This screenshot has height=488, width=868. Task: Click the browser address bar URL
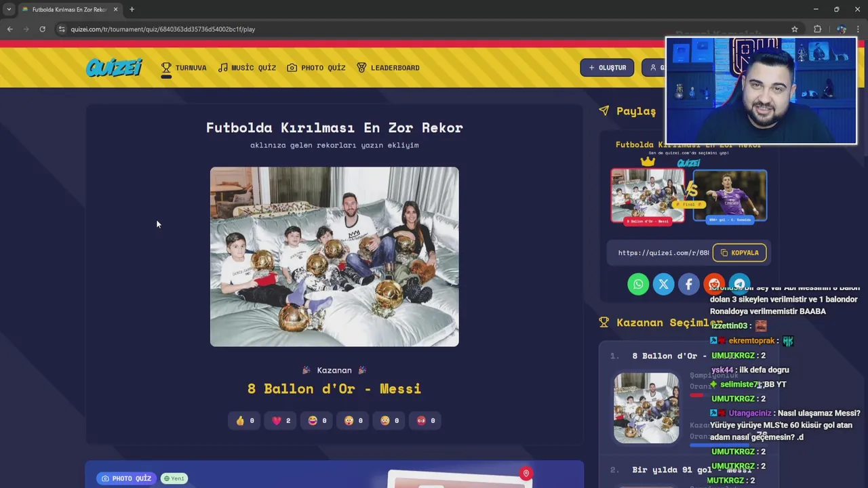163,29
